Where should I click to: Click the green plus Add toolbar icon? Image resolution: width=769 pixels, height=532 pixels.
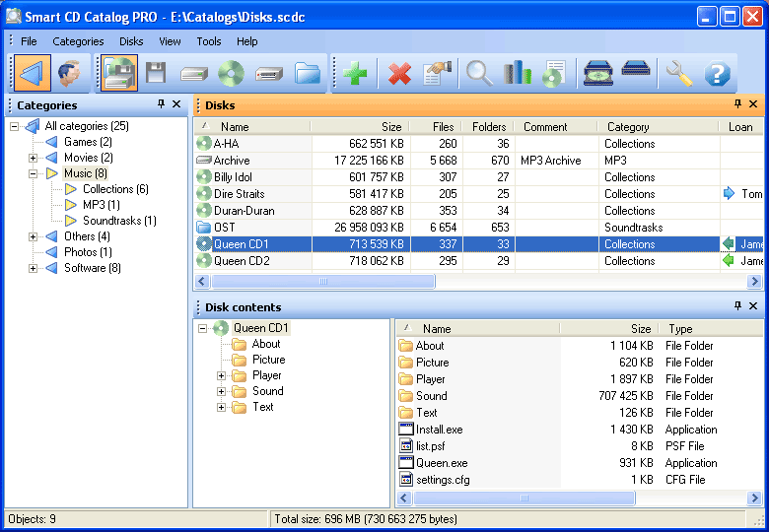[x=355, y=74]
